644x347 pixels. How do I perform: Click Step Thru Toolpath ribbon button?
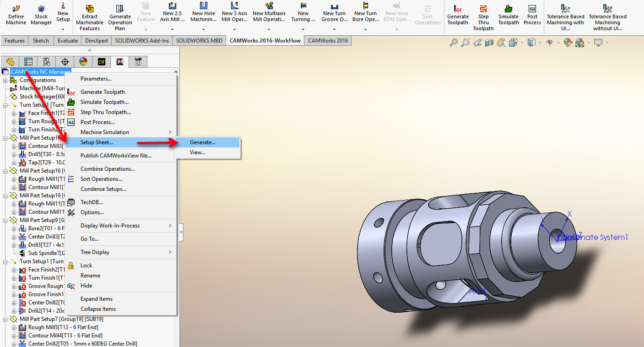pos(483,17)
